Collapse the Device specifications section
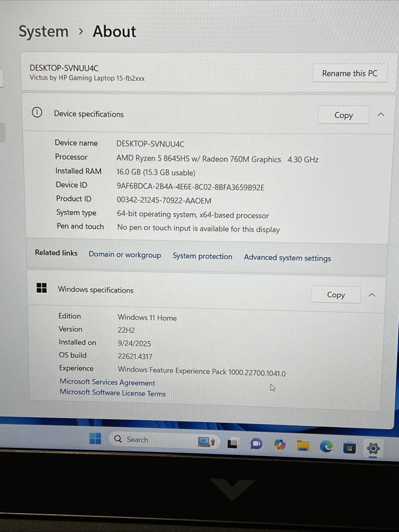This screenshot has height=532, width=399. tap(381, 115)
